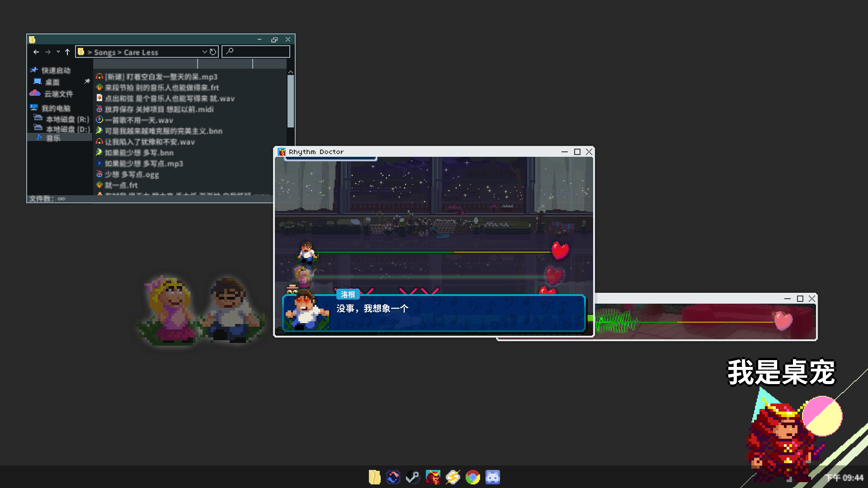The image size is (868, 488).
Task: Minimize the second game window
Action: [x=788, y=299]
